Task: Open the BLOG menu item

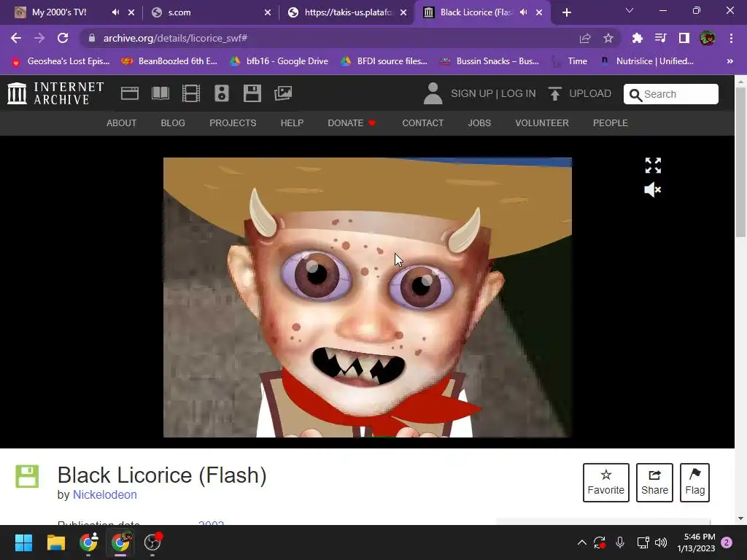Action: (173, 122)
